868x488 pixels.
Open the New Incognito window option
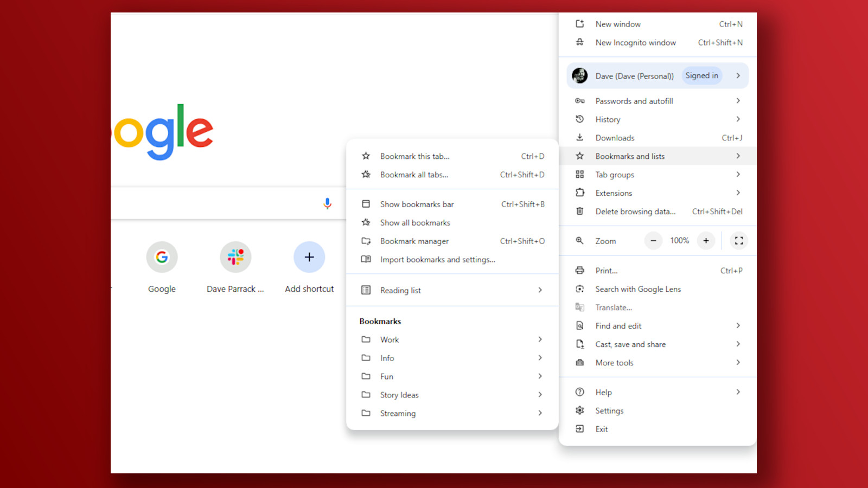point(635,42)
